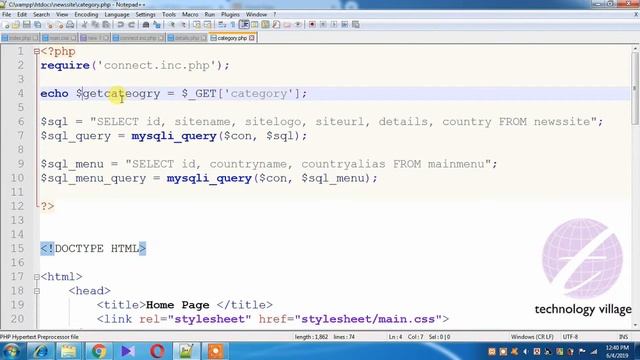
Task: Toggle the Function List panel icon
Action: 276,25
